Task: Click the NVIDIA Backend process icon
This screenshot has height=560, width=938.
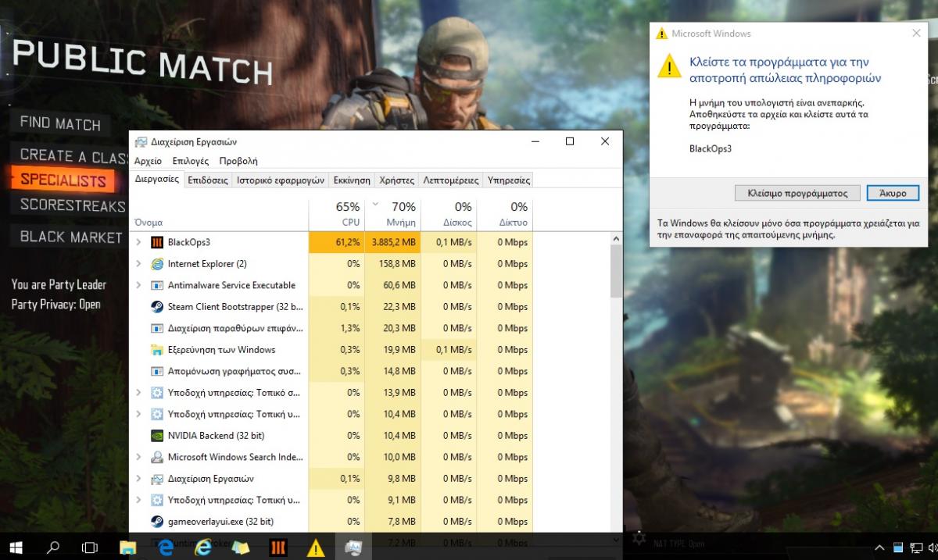Action: pyautogui.click(x=156, y=436)
